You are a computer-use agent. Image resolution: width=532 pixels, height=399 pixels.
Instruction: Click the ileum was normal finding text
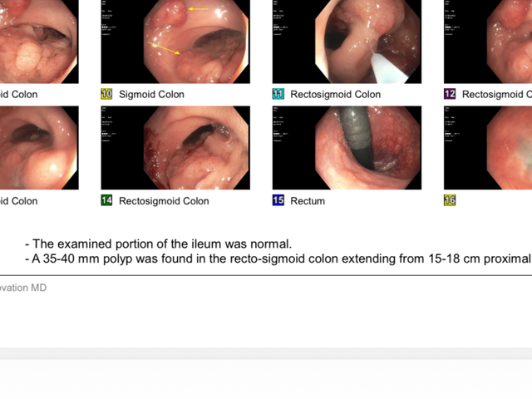coord(159,244)
